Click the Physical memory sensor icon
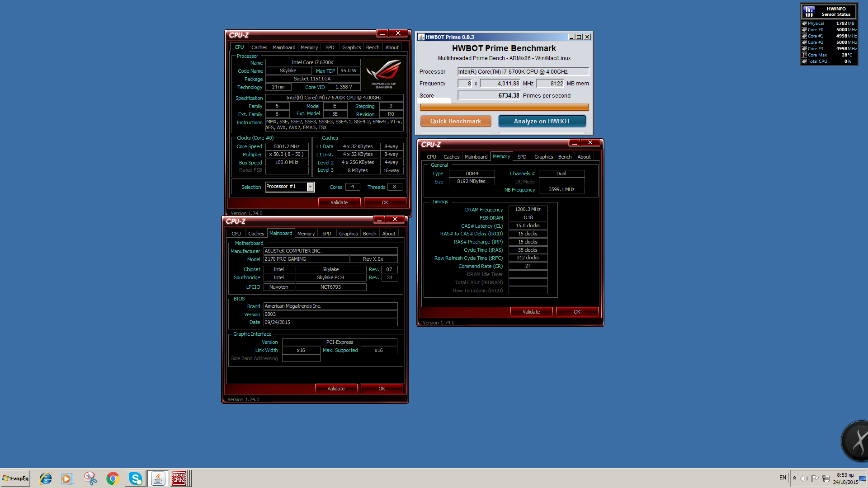Image resolution: width=868 pixels, height=488 pixels. [804, 23]
